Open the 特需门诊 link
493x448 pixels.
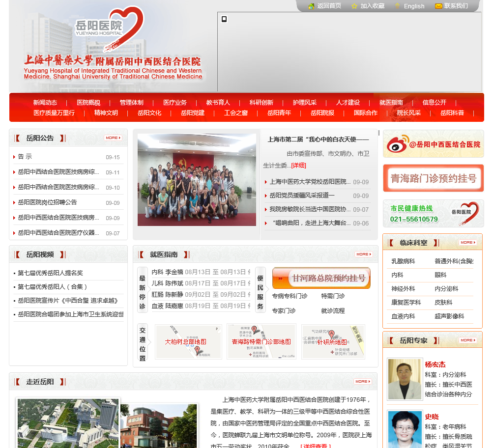tap(333, 296)
